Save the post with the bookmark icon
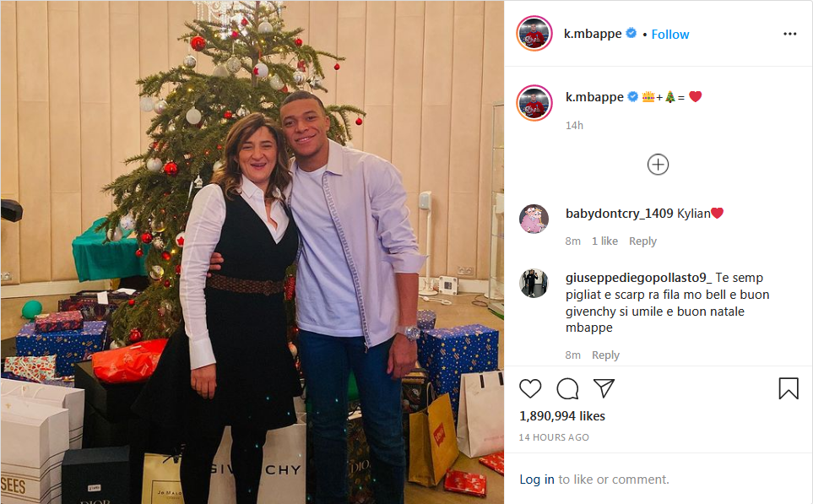Viewport: 813px width, 504px height. click(x=788, y=388)
